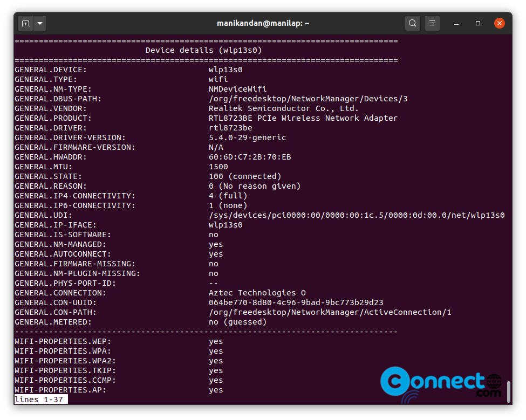Click the 'lines 1-37' pager status

(41, 399)
